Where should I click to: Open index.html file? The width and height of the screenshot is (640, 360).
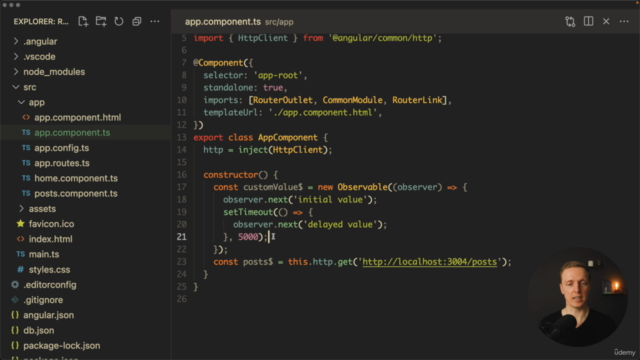click(50, 239)
